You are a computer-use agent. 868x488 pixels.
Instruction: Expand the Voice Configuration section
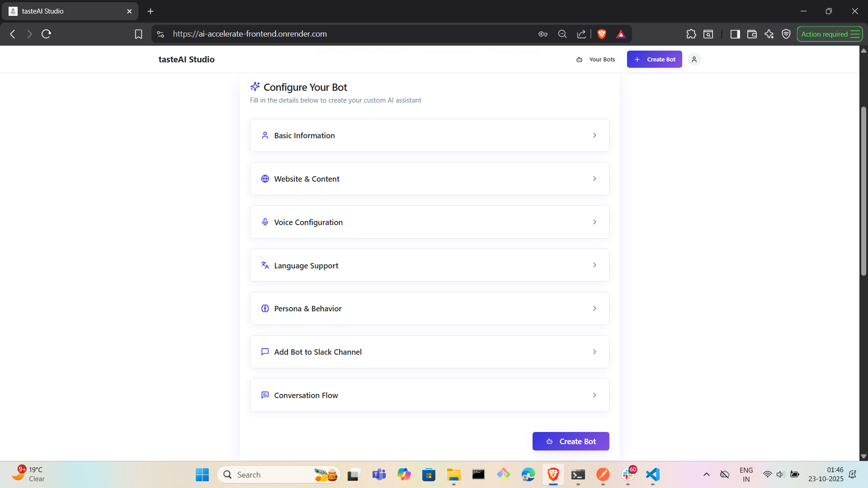pyautogui.click(x=429, y=222)
